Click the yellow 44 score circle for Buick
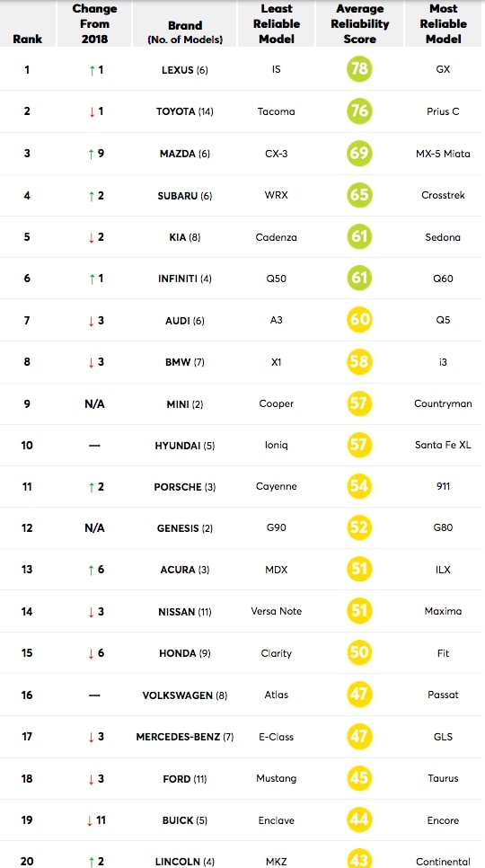The height and width of the screenshot is (868, 485). click(359, 819)
